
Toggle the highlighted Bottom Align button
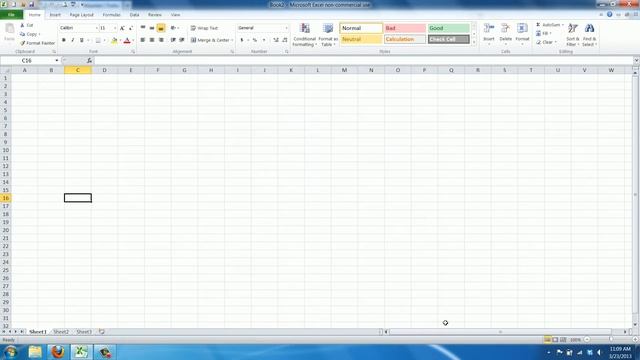[x=161, y=28]
